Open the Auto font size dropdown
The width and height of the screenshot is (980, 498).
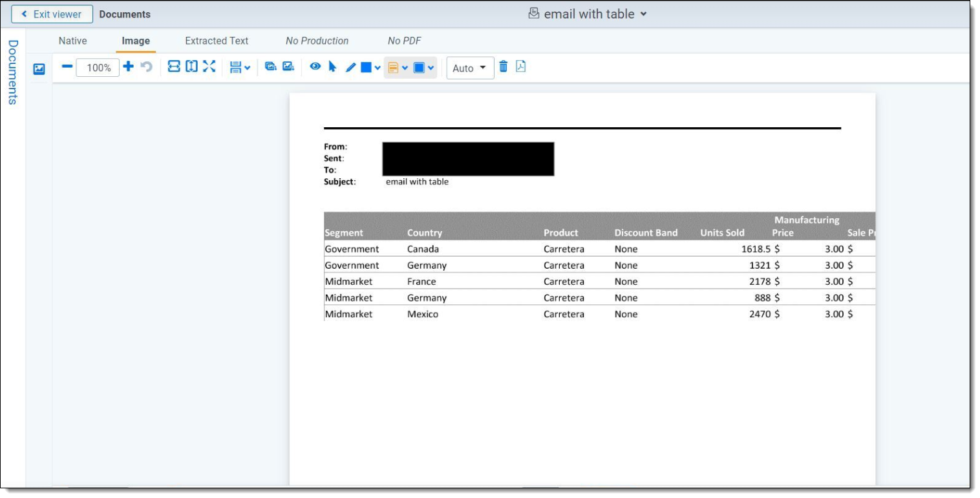tap(470, 68)
